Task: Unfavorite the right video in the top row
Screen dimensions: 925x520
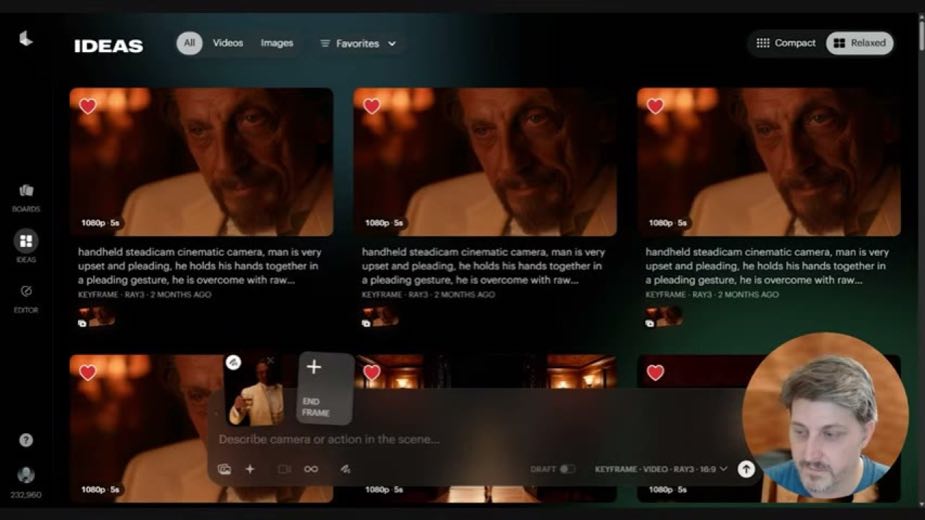Action: 655,106
